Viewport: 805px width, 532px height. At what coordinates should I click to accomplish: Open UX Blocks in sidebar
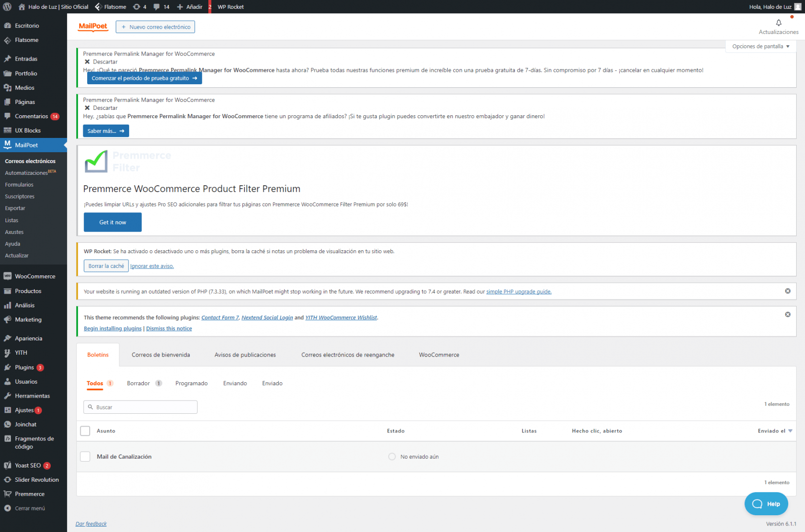pos(28,131)
